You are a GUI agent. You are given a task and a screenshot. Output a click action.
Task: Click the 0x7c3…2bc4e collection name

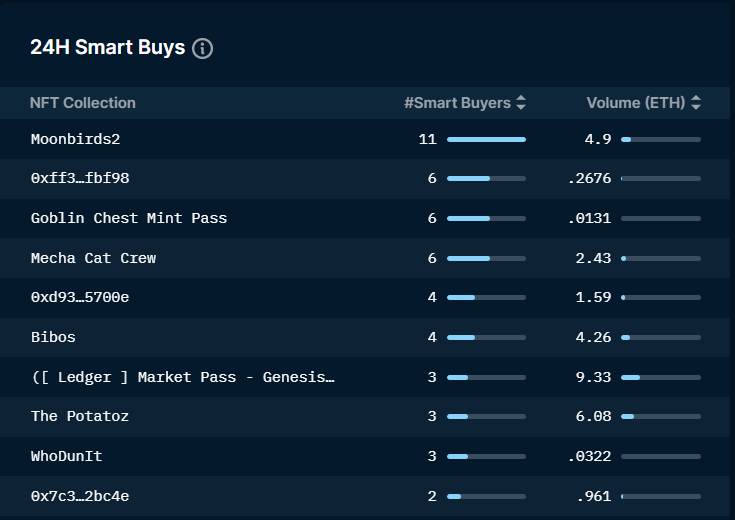click(80, 496)
